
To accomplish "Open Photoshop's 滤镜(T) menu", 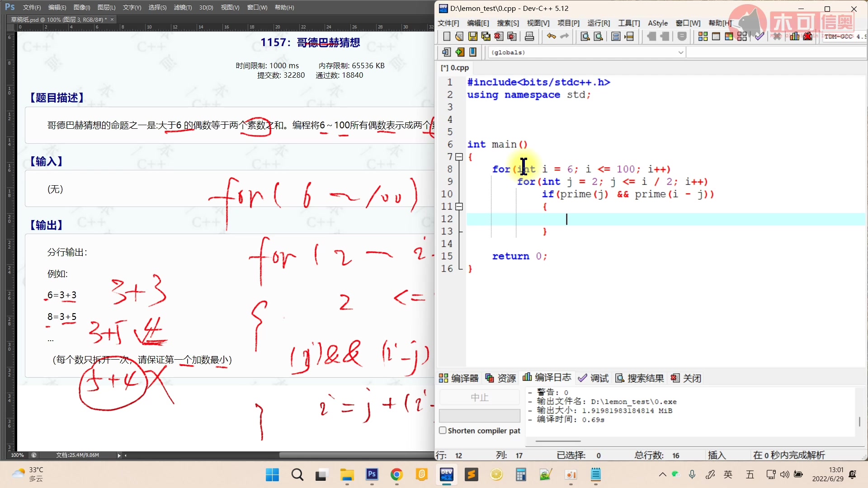I will point(183,7).
